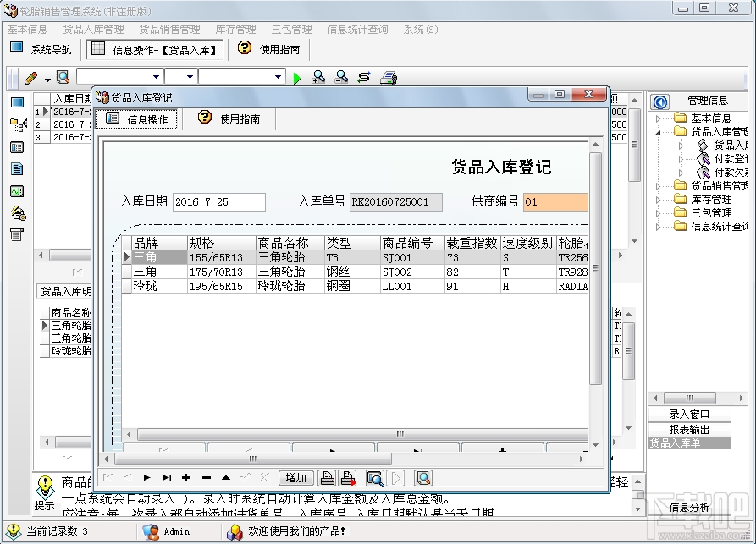Go to next record arrow in dialog navigator
The image size is (756, 544).
click(147, 477)
